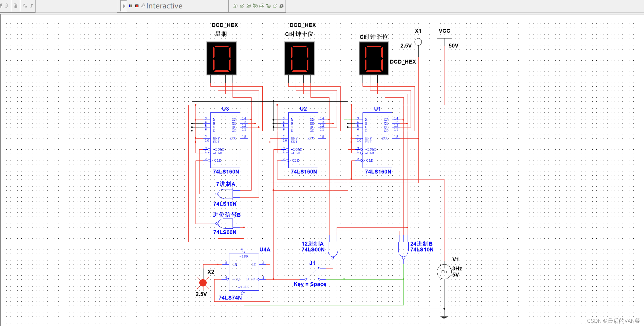Toggle the J1 Space key switch
Viewport: 644px width, 326px height.
point(312,274)
